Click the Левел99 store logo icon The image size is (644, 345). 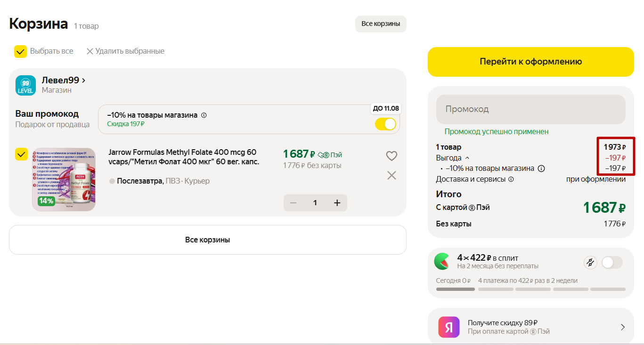(25, 85)
